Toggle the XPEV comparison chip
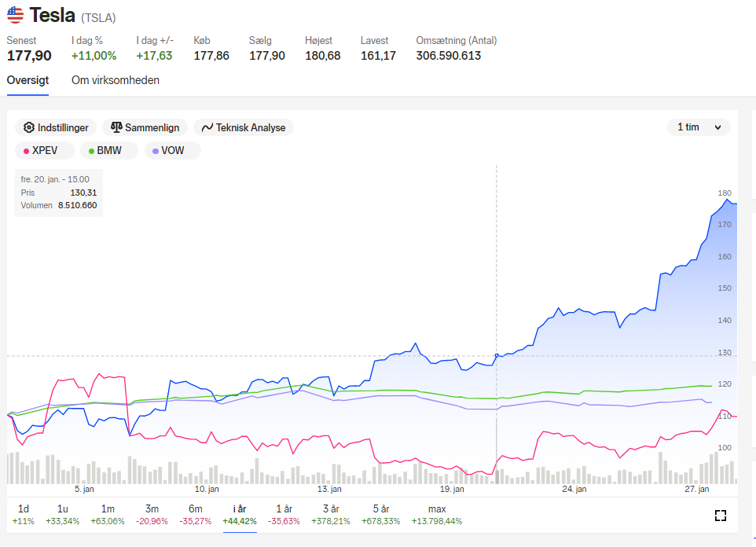Viewport: 756px width, 547px height. pyautogui.click(x=44, y=150)
